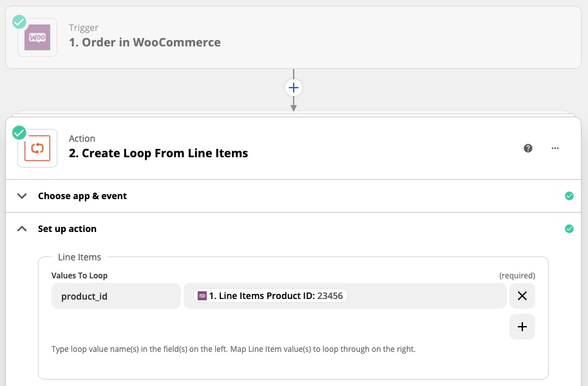
Task: Click the green checkmark on the action step
Action: click(19, 133)
